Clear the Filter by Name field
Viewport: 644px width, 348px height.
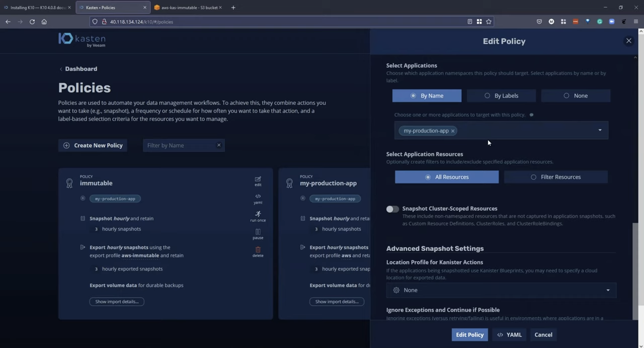pos(219,145)
